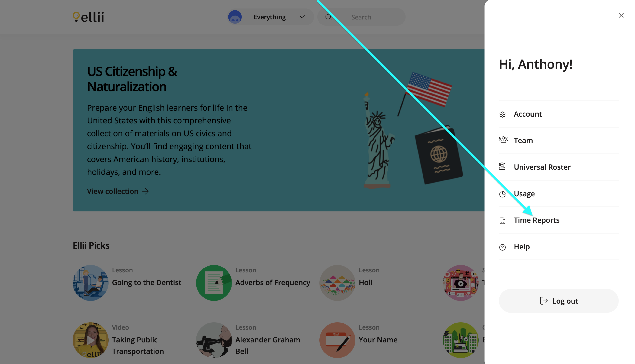Viewport: 635px width, 364px height.
Task: Focus the Search input field
Action: [x=361, y=17]
